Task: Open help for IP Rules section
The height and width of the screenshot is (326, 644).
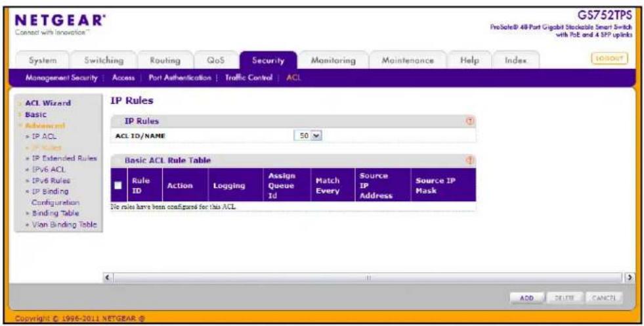Action: (x=470, y=121)
